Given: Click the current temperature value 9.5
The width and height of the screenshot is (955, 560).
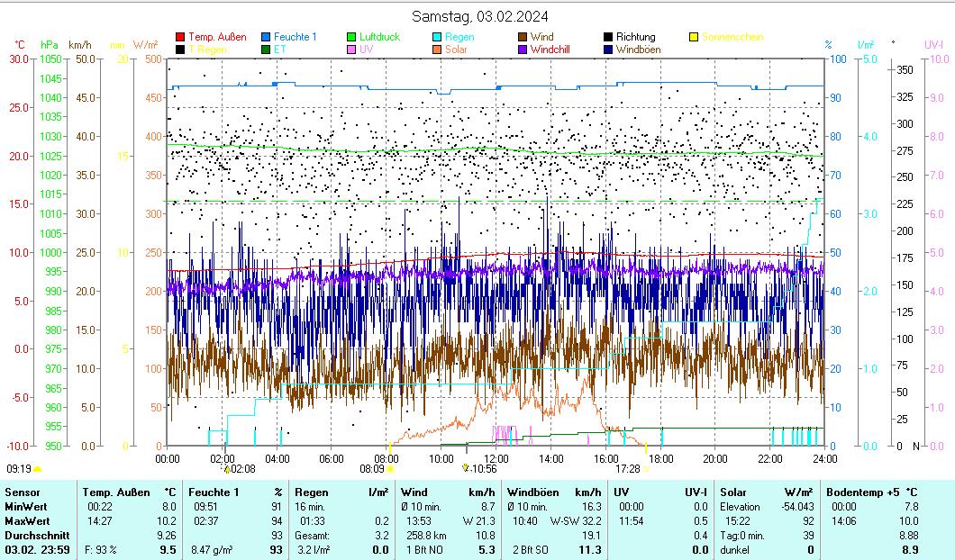Looking at the screenshot, I should (168, 550).
